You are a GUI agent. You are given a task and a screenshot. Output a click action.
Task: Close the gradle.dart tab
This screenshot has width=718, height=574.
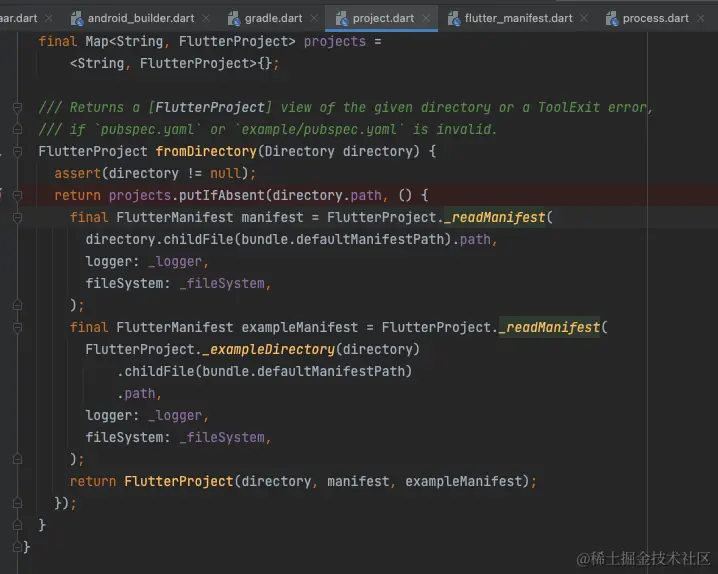pos(314,18)
